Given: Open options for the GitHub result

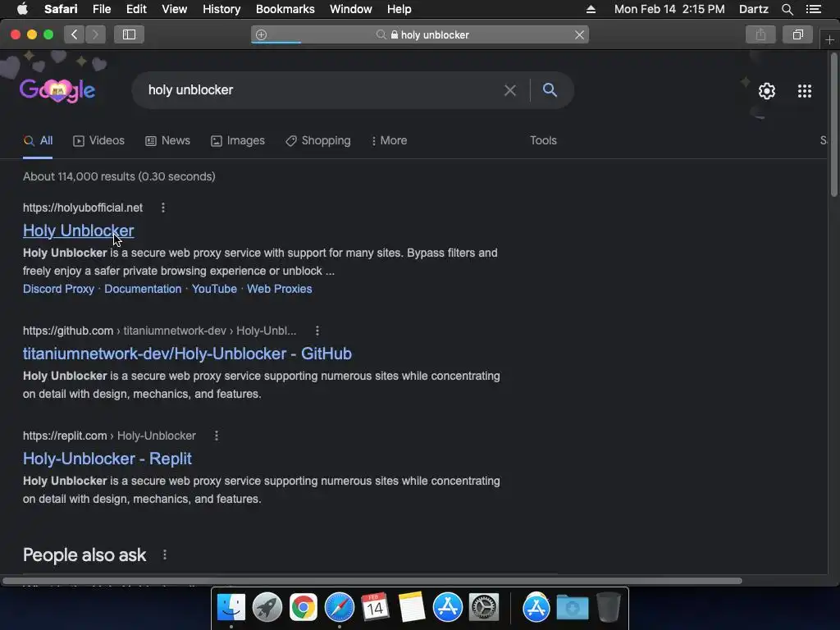Looking at the screenshot, I should (317, 331).
